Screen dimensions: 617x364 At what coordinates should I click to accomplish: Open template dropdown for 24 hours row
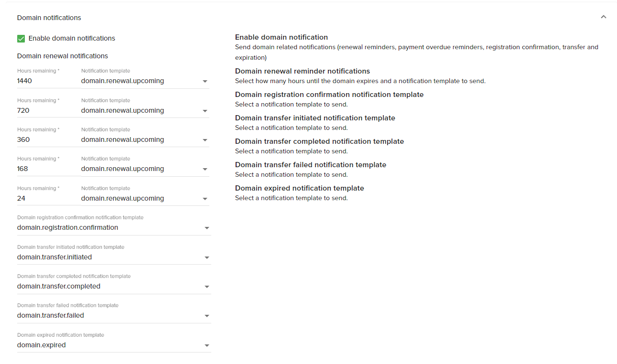[145, 199]
